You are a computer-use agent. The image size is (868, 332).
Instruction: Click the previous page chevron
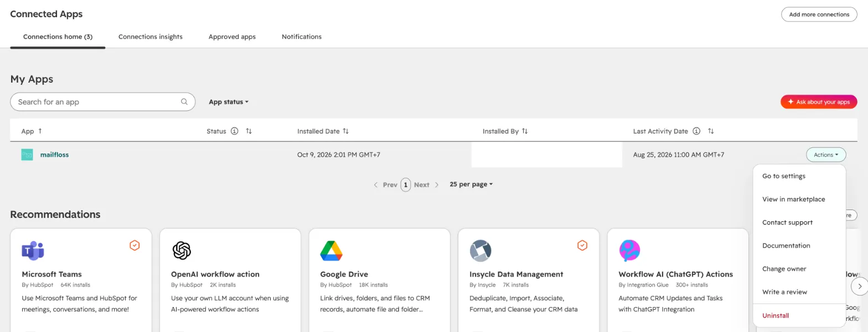[376, 185]
